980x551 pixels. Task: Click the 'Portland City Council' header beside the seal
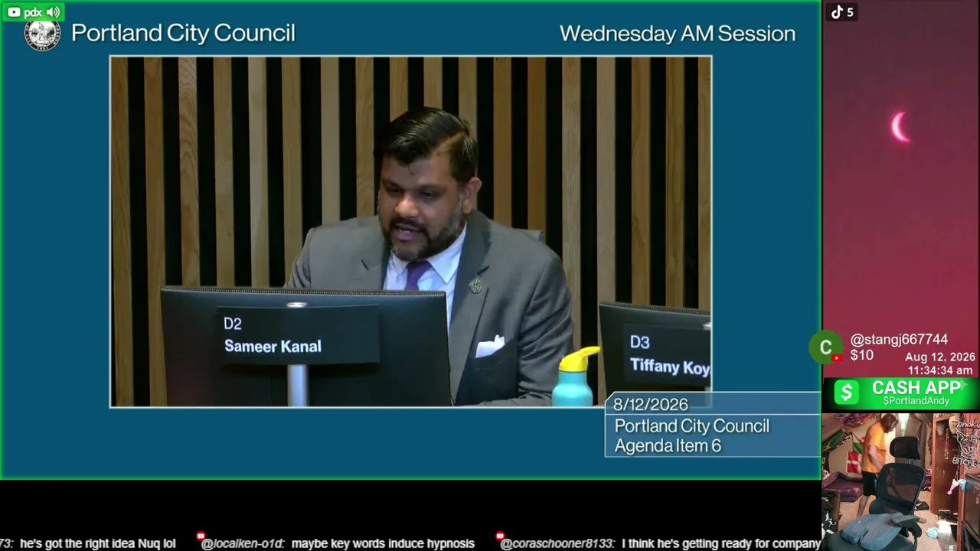point(183,33)
